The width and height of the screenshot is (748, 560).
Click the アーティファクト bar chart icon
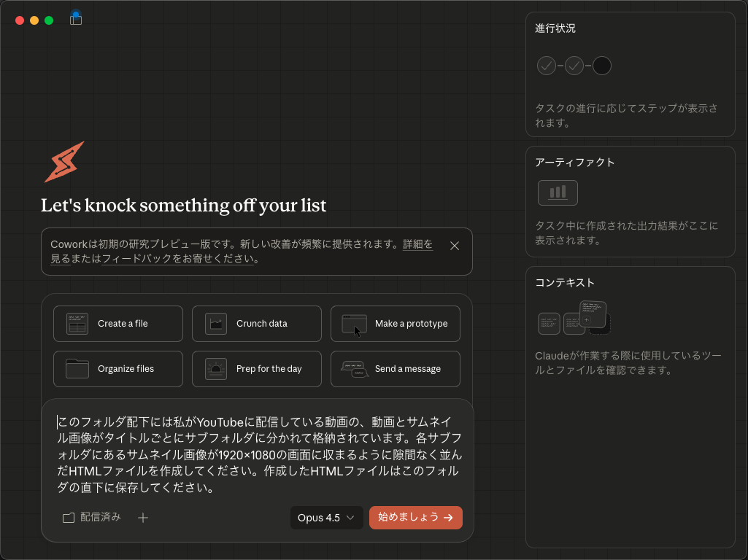tap(558, 192)
